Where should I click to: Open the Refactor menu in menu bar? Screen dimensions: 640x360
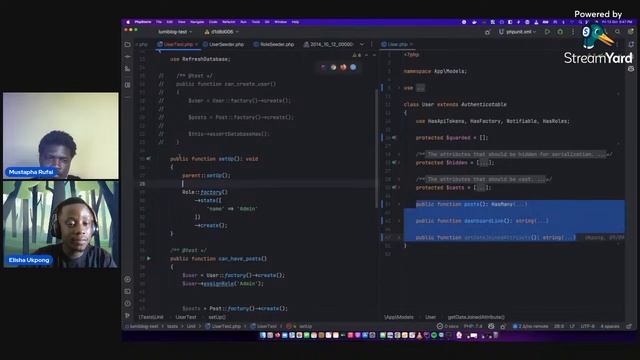click(229, 22)
